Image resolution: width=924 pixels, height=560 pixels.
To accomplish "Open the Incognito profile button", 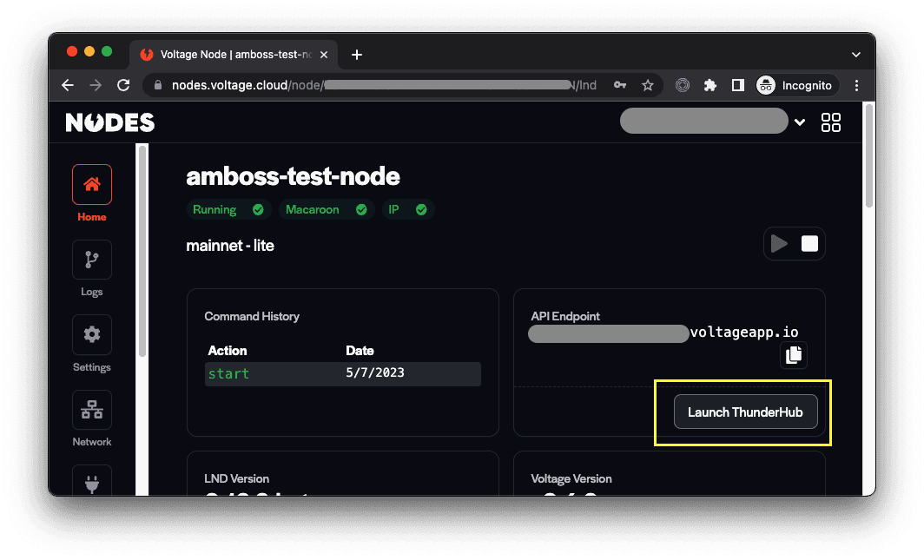I will [795, 85].
